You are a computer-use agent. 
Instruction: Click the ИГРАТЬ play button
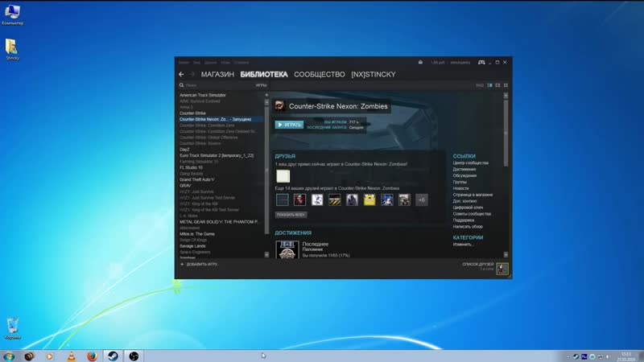289,125
